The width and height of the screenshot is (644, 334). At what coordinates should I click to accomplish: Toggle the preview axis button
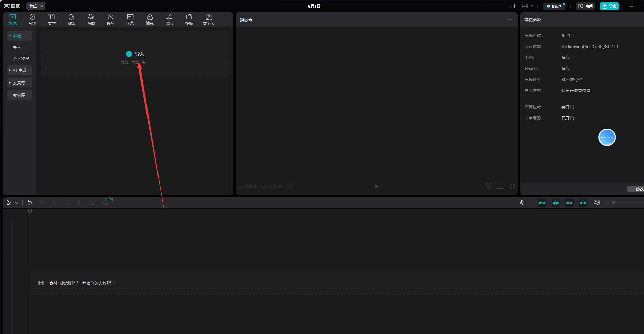[x=583, y=203]
